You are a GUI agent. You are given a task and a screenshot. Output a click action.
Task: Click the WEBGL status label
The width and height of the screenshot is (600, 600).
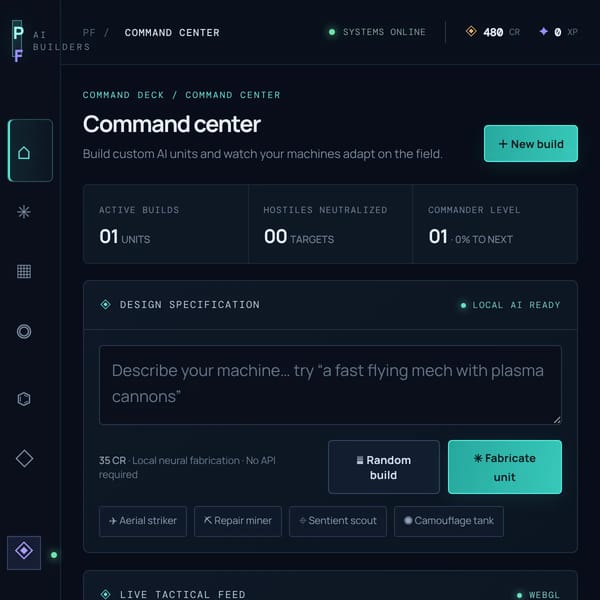coord(539,595)
